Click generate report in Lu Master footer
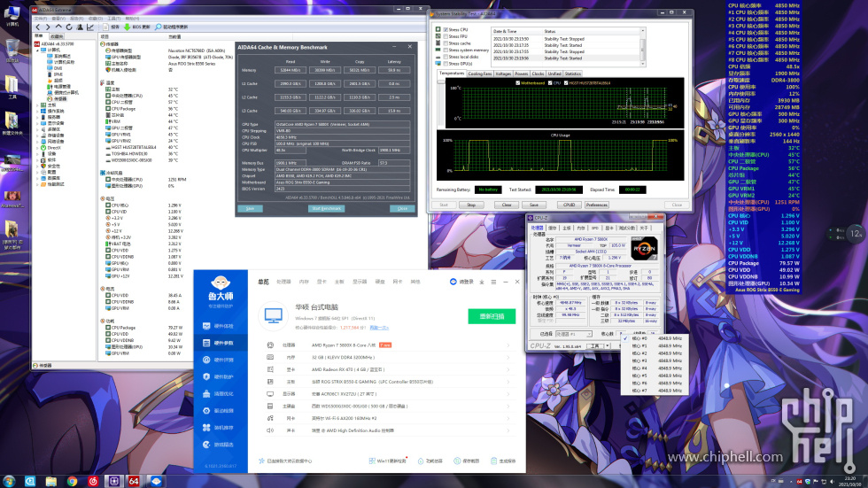Screen dimensions: 868x488 click(x=503, y=461)
